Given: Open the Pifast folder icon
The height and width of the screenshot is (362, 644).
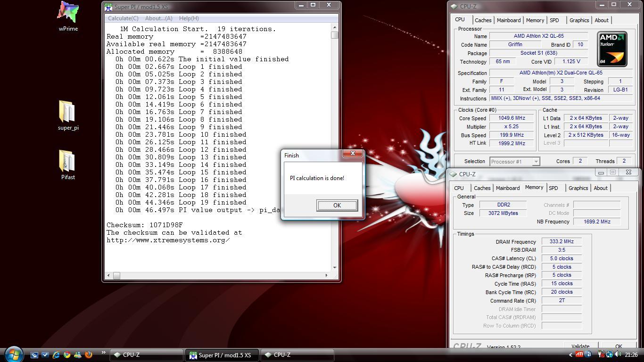Looking at the screenshot, I should pyautogui.click(x=68, y=165).
